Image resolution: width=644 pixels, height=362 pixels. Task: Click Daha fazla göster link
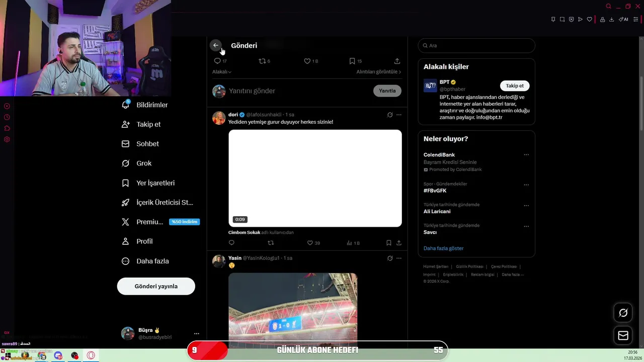[x=443, y=248]
